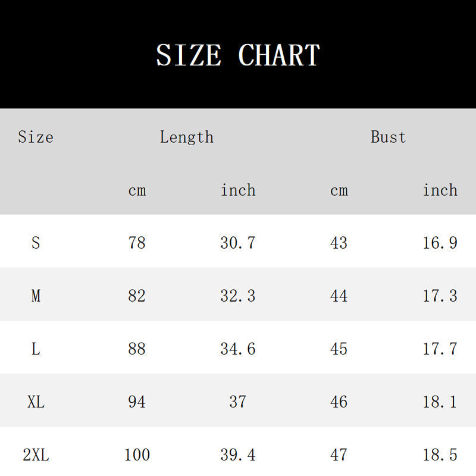
Task: Click the 18.5 inch bust value
Action: 440,455
